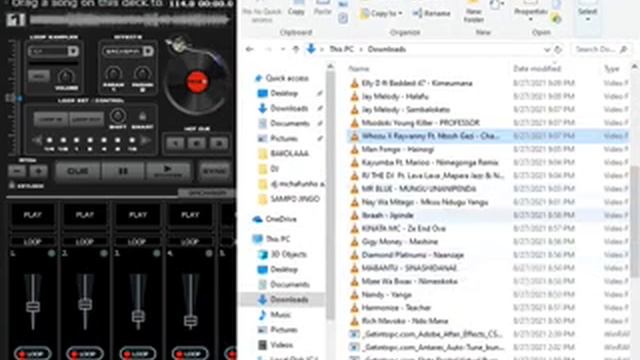Click the loop length increase arrow
The image size is (640, 360).
tap(146, 140)
